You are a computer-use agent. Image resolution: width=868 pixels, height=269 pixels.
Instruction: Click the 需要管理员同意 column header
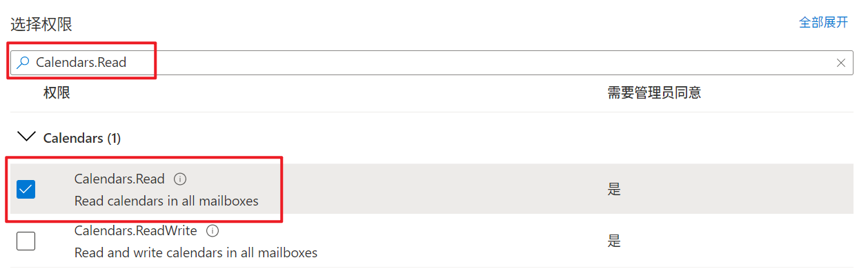(x=654, y=92)
